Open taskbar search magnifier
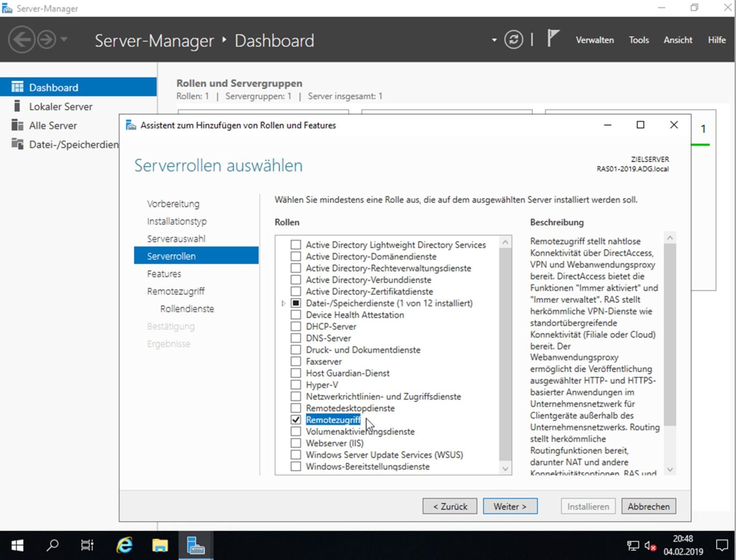Screen dimensions: 736x560 [x=52, y=545]
